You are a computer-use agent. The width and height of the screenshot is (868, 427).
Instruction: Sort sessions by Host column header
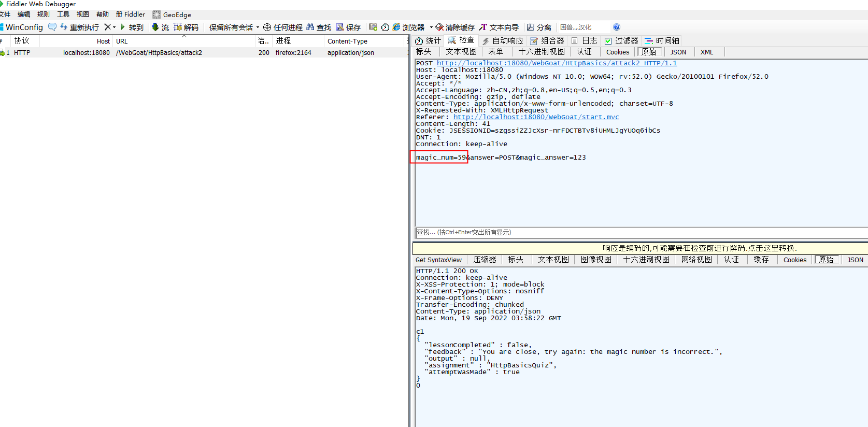[76, 41]
